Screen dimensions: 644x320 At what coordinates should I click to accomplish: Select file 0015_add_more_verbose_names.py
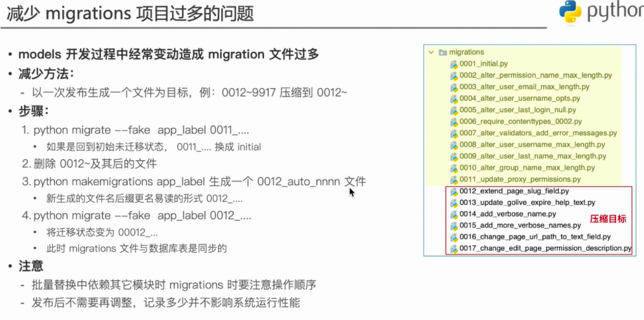[520, 225]
